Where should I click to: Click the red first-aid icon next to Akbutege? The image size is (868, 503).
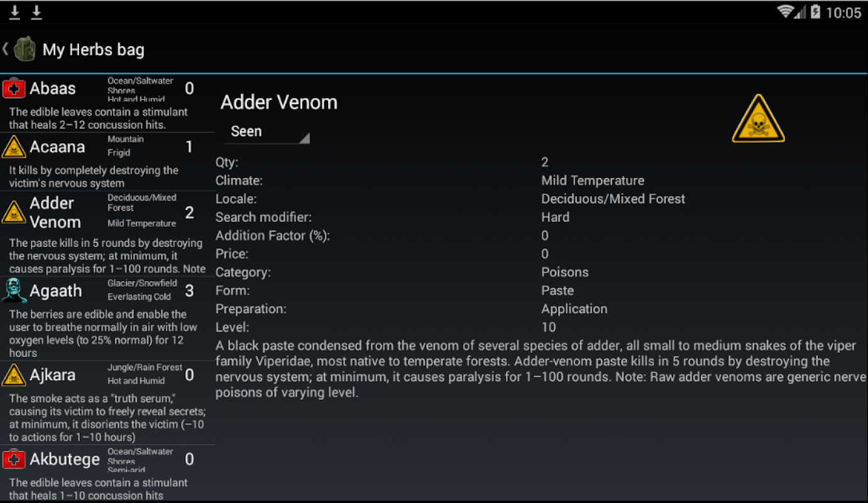coord(14,460)
